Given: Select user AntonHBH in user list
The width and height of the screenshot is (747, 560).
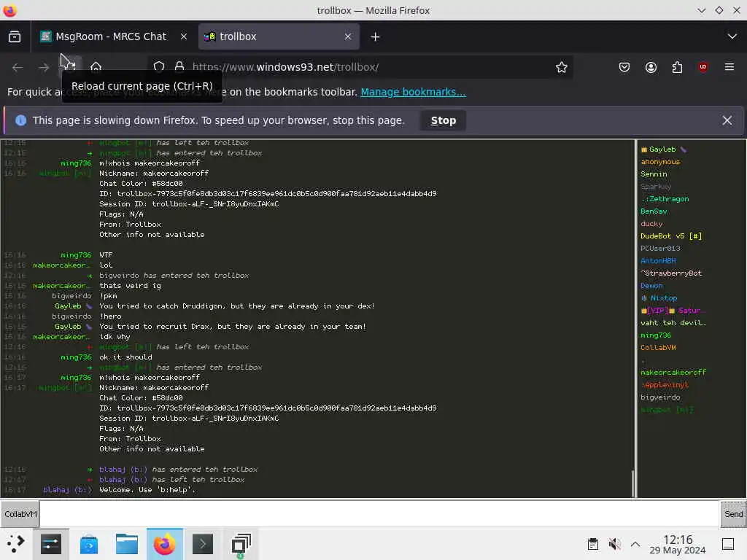Looking at the screenshot, I should coord(658,261).
